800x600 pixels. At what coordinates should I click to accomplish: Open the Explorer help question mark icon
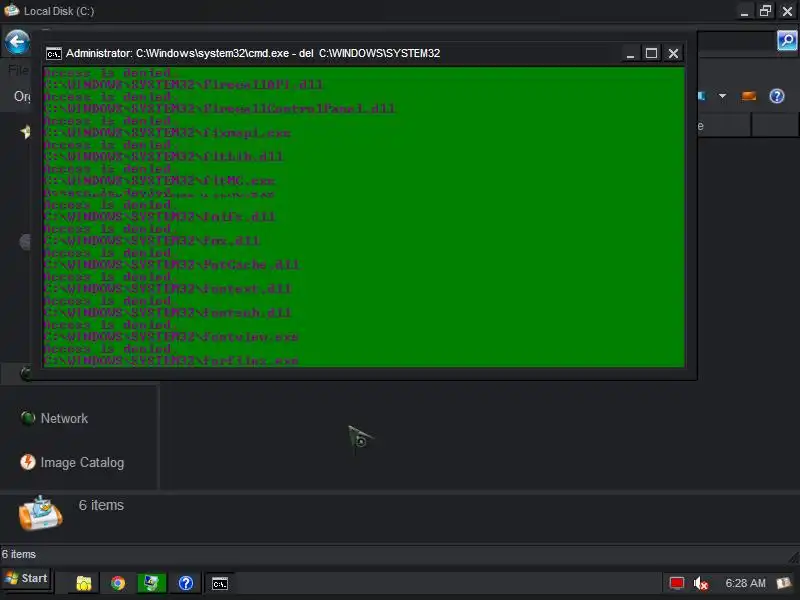[777, 96]
